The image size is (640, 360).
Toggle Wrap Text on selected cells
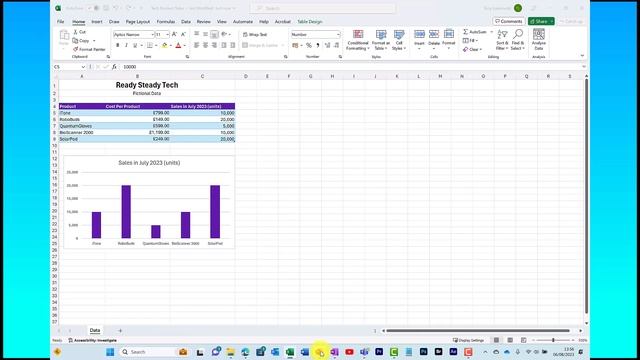point(255,35)
